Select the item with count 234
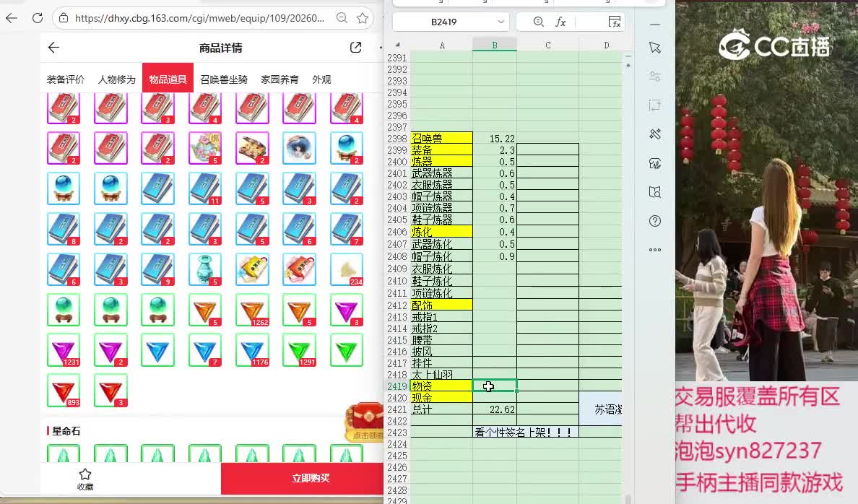The image size is (858, 504). [x=347, y=269]
